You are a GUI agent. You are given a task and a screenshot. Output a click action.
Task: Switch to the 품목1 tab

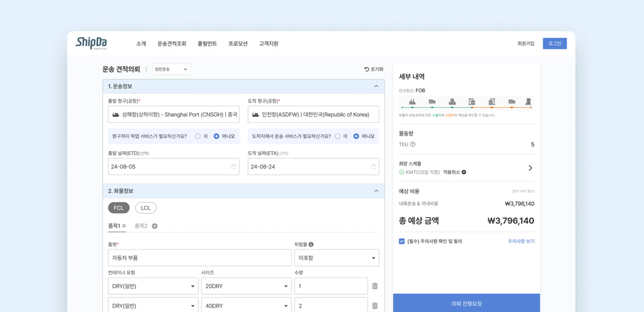pos(114,226)
